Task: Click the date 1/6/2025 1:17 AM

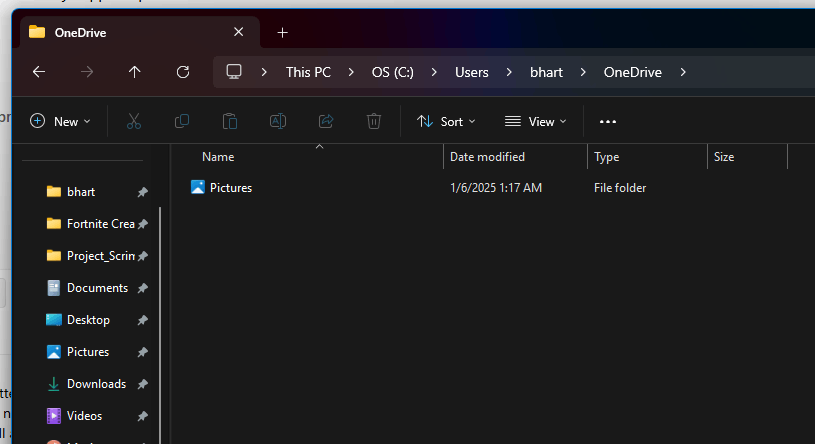Action: point(496,188)
